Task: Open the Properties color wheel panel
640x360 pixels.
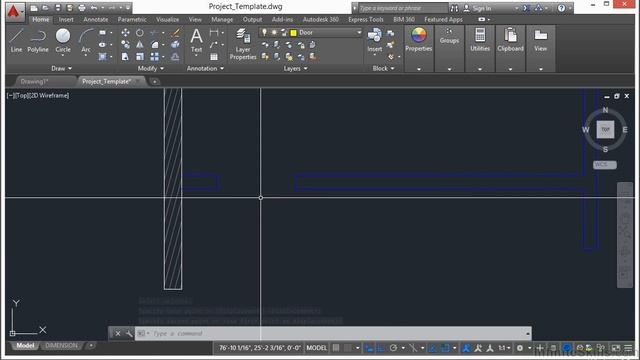Action: coord(418,40)
